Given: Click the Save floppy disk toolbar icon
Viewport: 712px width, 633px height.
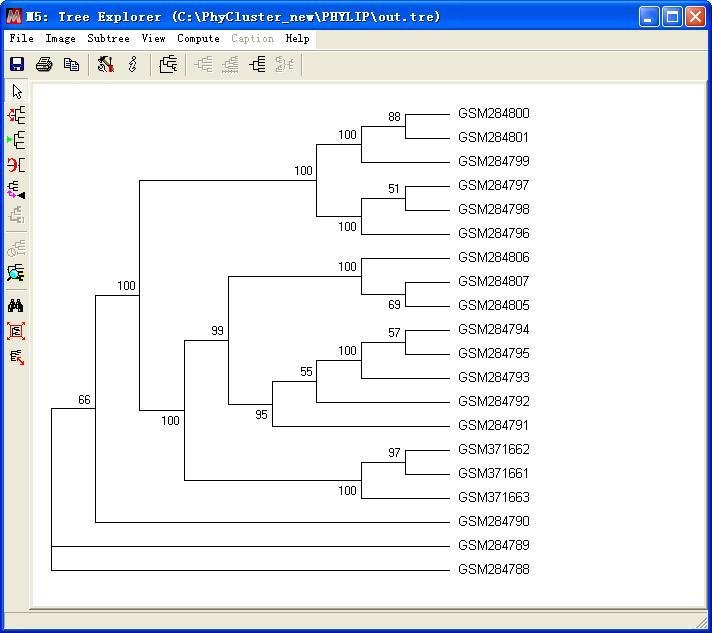Looking at the screenshot, I should (x=17, y=64).
